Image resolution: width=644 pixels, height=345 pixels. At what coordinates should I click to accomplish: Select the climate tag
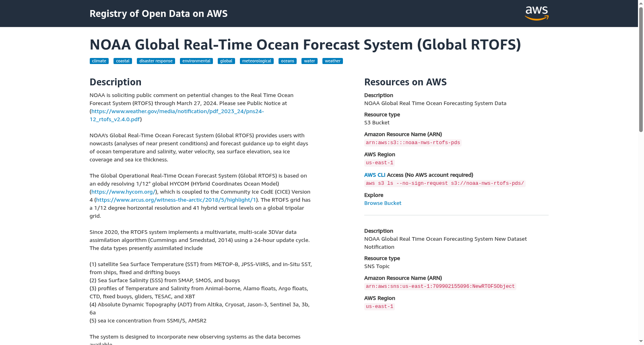click(x=99, y=61)
